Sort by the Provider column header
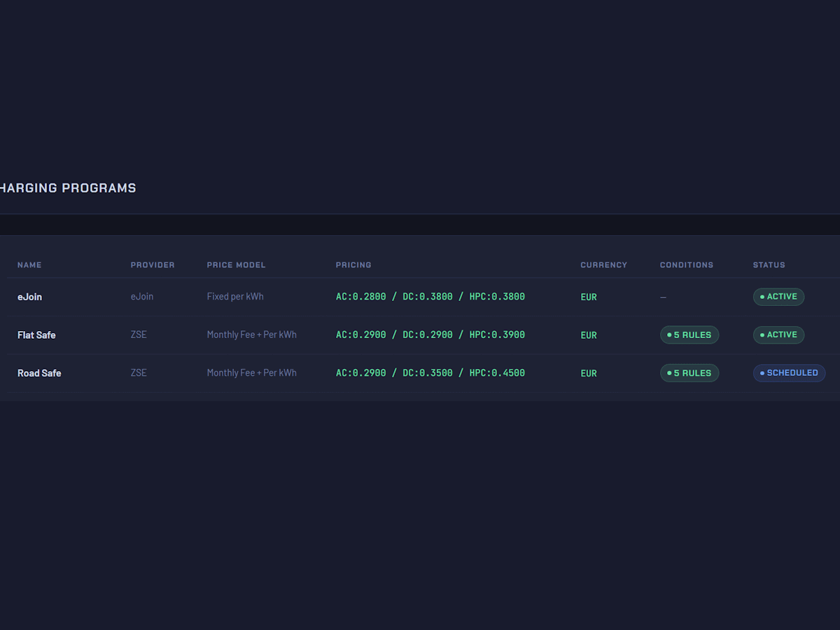Image resolution: width=840 pixels, height=630 pixels. (153, 265)
